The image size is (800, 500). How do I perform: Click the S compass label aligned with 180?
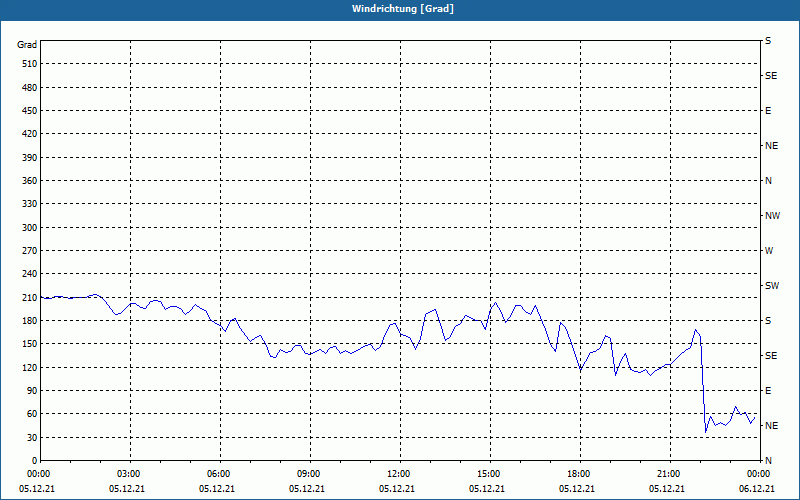click(x=768, y=320)
